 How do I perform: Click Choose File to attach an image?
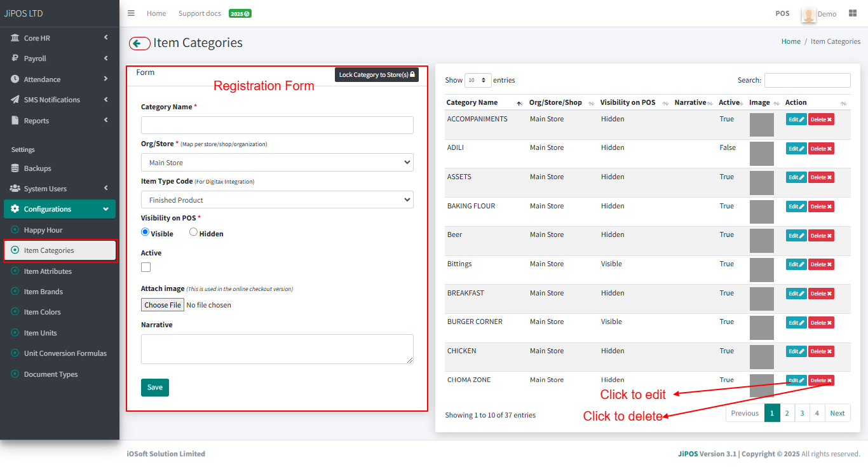(x=162, y=304)
